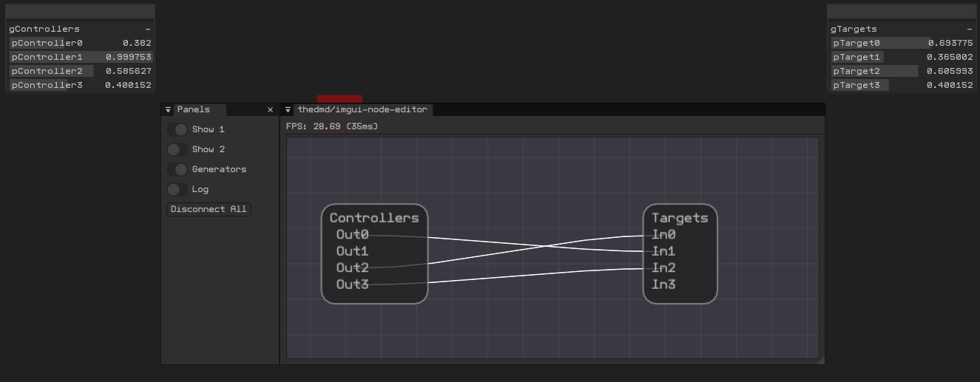Toggle the Show 1 switch
The height and width of the screenshot is (382, 980).
point(178,129)
